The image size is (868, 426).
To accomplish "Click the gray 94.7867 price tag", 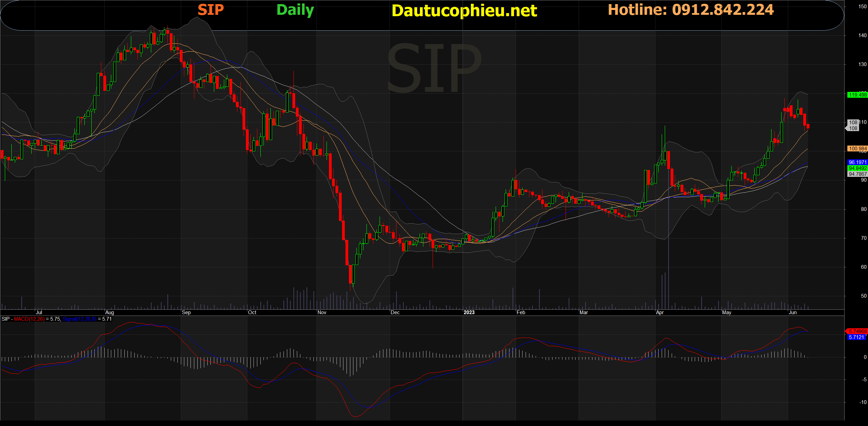I will coord(857,174).
